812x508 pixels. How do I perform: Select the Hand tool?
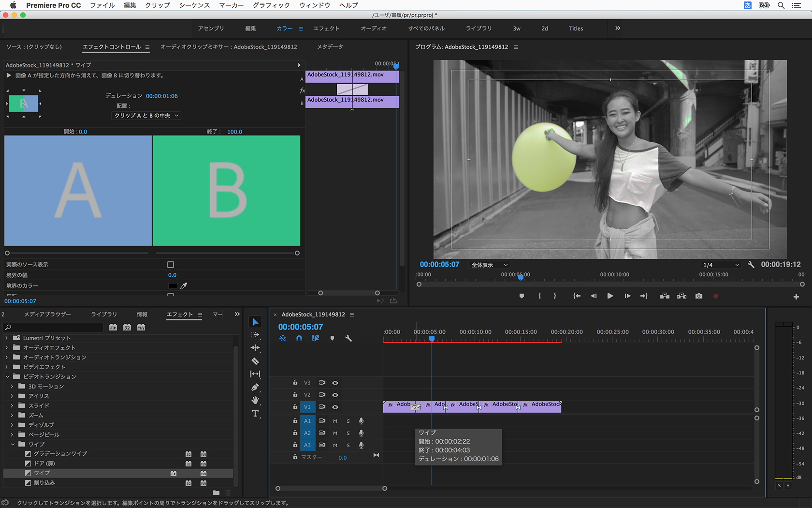255,400
